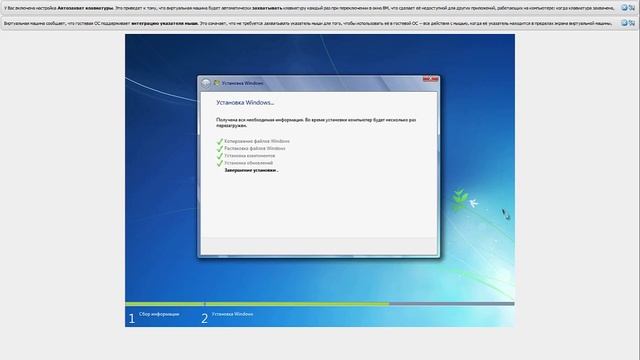
Task: Click don't-show-again icon on keyboard auto-capture notice
Action: click(x=632, y=7)
